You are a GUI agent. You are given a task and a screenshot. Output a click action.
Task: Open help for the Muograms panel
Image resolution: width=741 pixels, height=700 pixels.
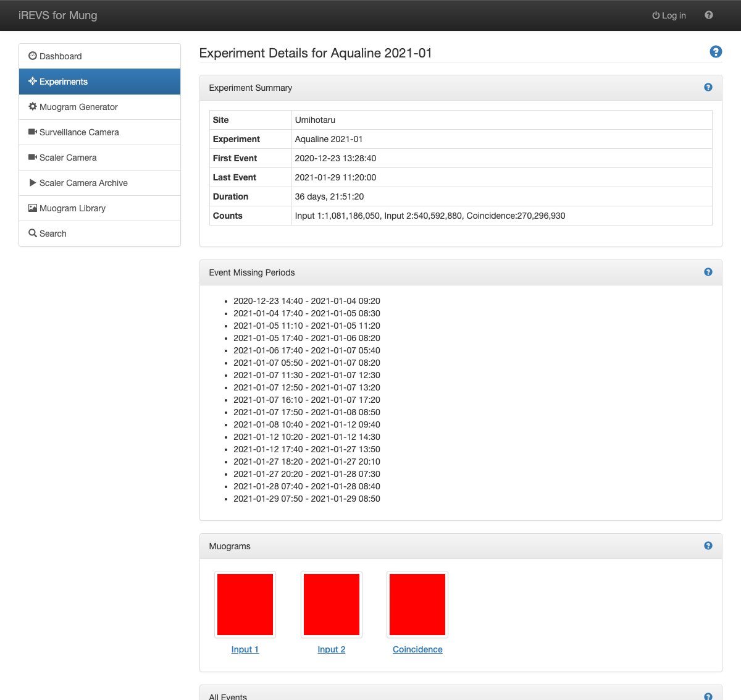click(708, 546)
